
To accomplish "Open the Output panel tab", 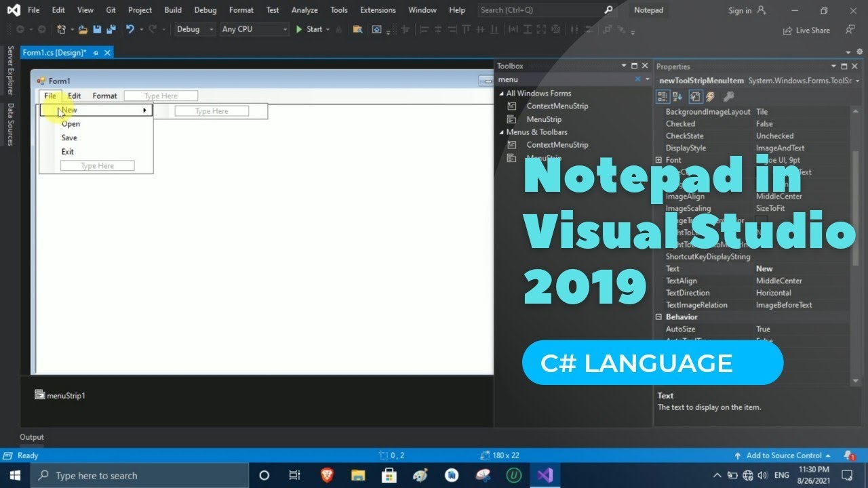I will [x=31, y=437].
